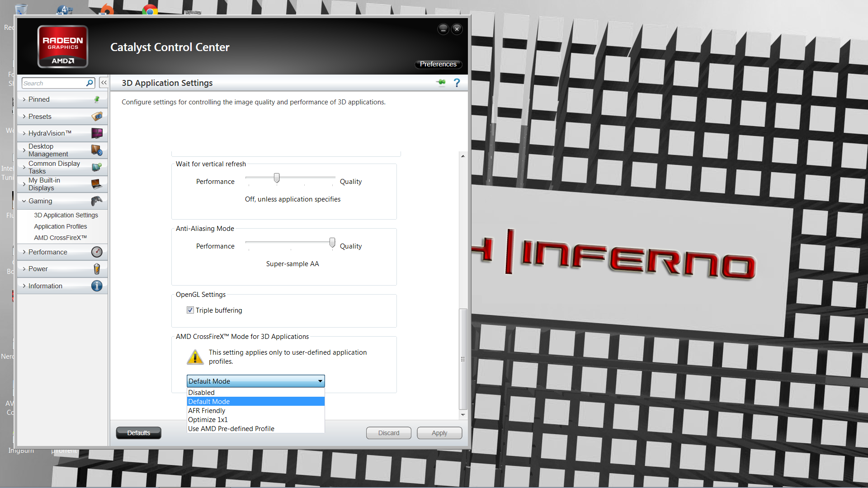Click the Performance gauge icon

(97, 252)
